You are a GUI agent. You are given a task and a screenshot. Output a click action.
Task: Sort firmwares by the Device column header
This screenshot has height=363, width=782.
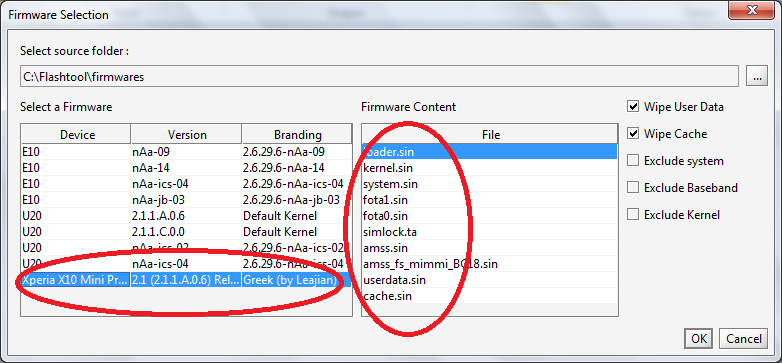(x=76, y=134)
